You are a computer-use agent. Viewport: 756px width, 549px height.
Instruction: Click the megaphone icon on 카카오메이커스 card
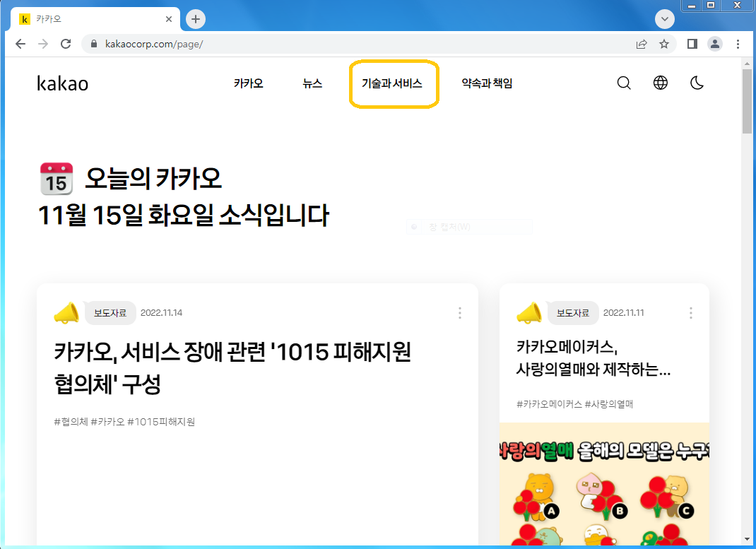click(529, 313)
